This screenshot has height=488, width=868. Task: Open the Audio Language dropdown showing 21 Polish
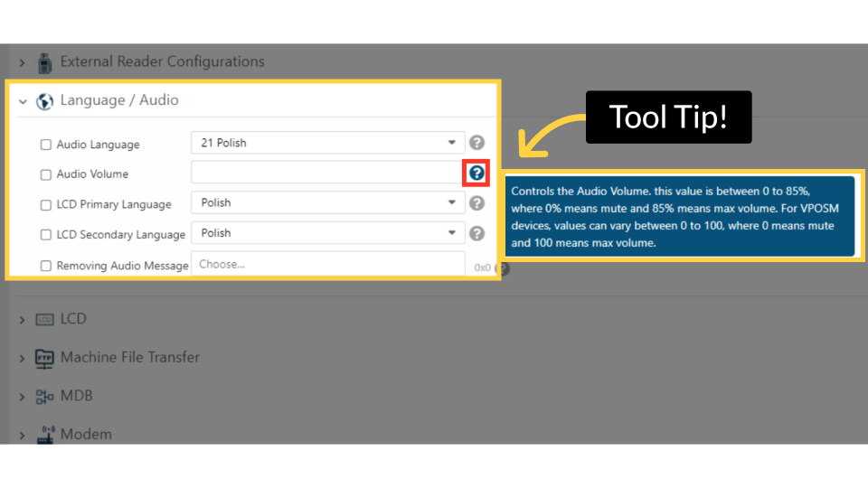(x=327, y=143)
